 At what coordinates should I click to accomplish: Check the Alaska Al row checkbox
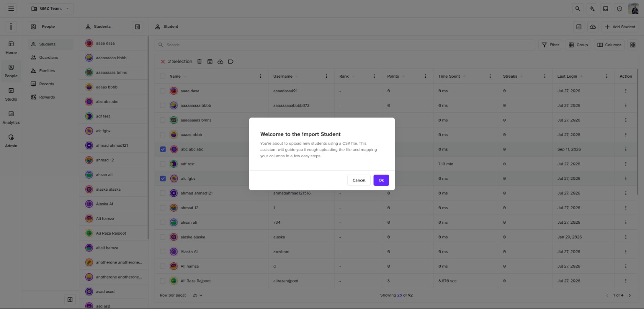163,252
